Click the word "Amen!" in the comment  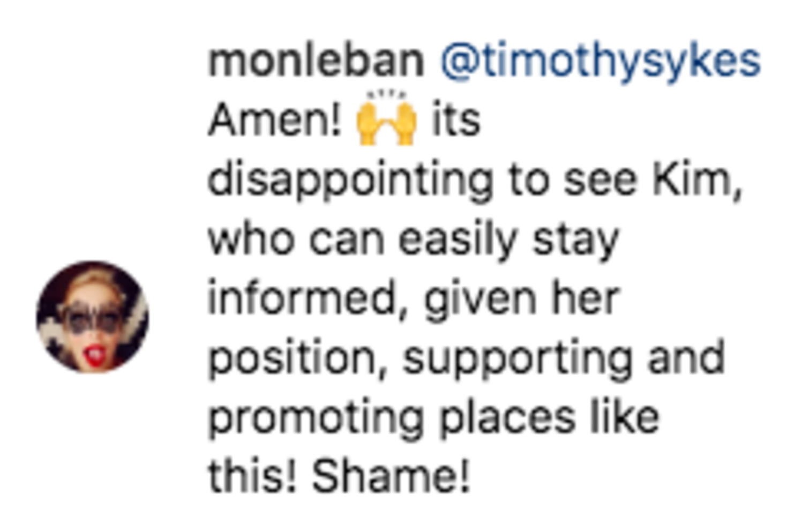(275, 119)
